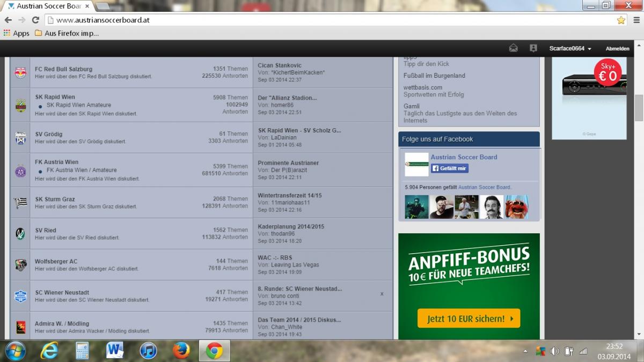Click the Wolfsberger AC club crest
This screenshot has height=362, width=644.
click(x=20, y=265)
